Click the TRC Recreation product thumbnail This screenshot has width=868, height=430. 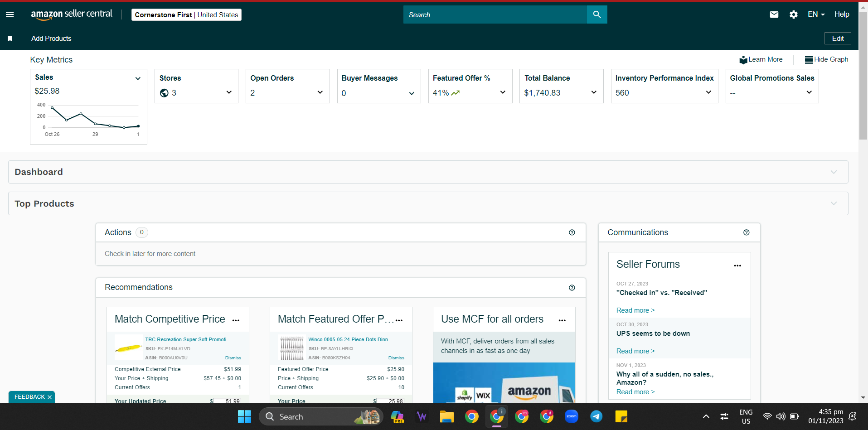pos(129,348)
